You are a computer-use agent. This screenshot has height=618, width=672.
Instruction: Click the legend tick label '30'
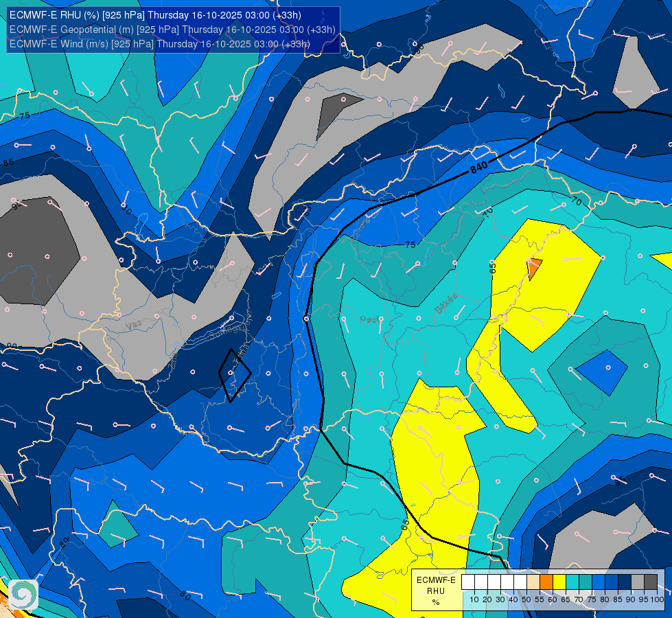click(x=500, y=599)
